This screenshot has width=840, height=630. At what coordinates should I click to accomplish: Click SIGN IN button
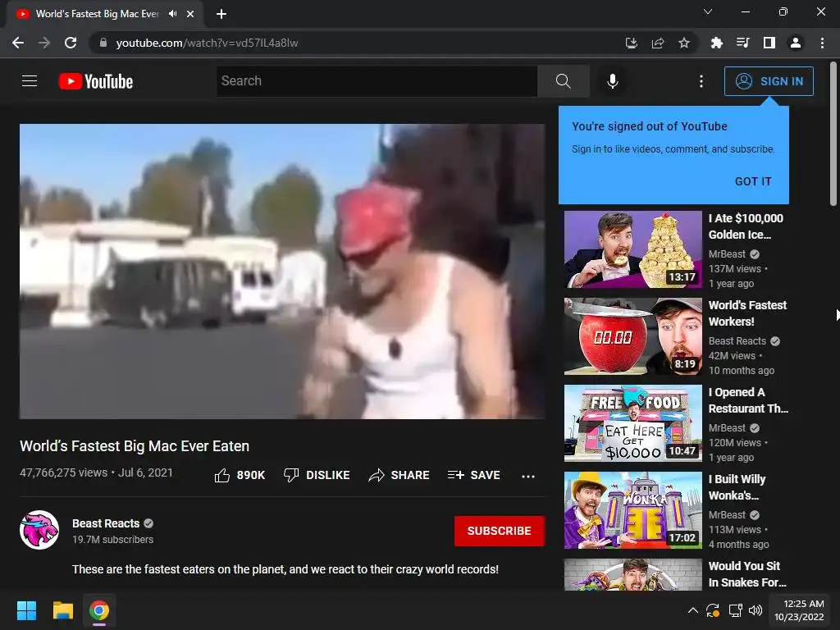(x=769, y=81)
